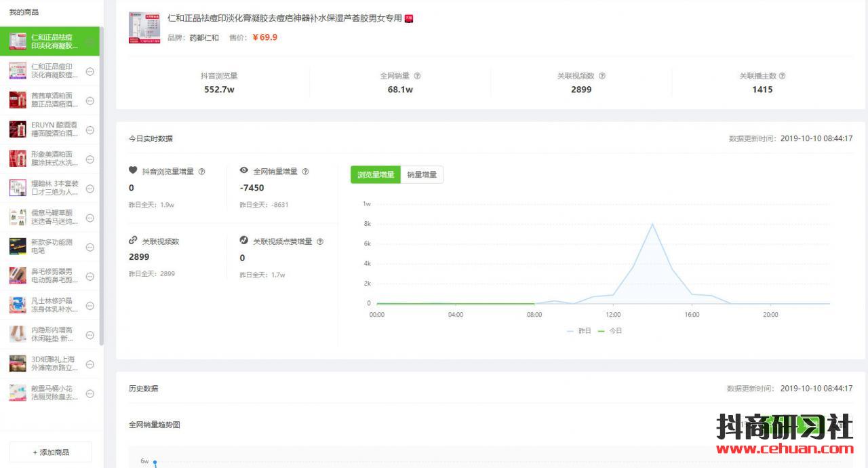The height and width of the screenshot is (468, 868).
Task: Click help icon next to 关联视频点赞增量
Action: [320, 241]
